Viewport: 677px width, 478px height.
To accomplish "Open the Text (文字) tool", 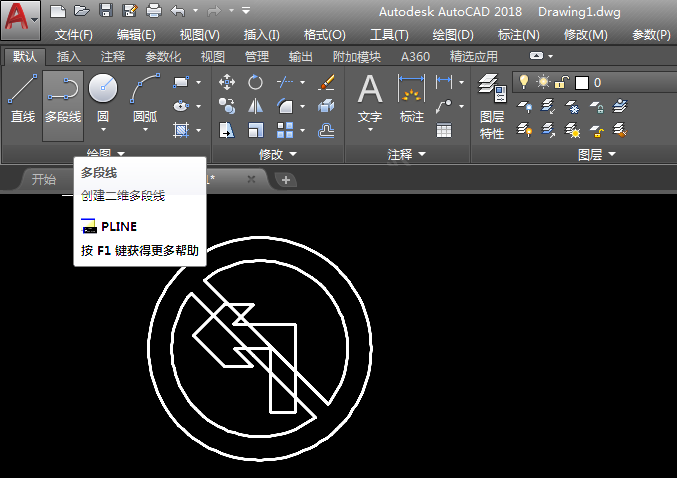I will [x=370, y=102].
